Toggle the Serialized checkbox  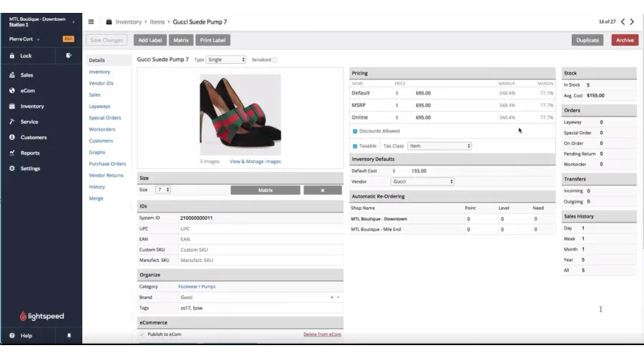(275, 60)
